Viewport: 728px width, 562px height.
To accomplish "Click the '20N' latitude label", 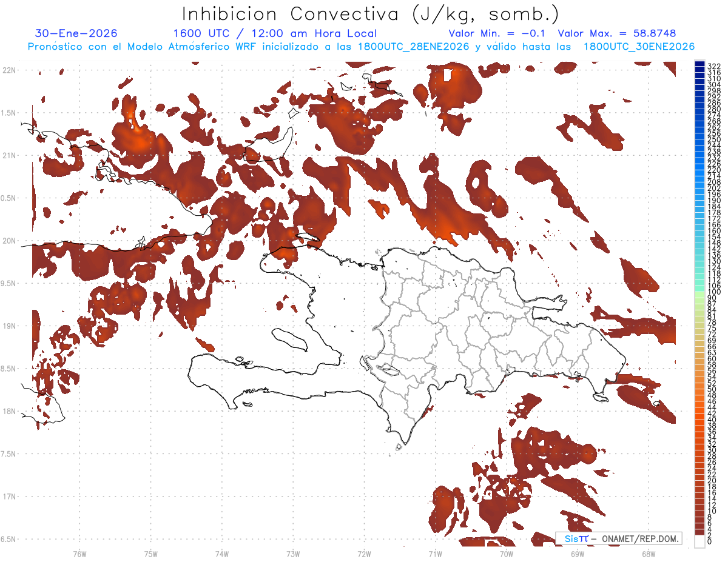I will pyautogui.click(x=8, y=241).
